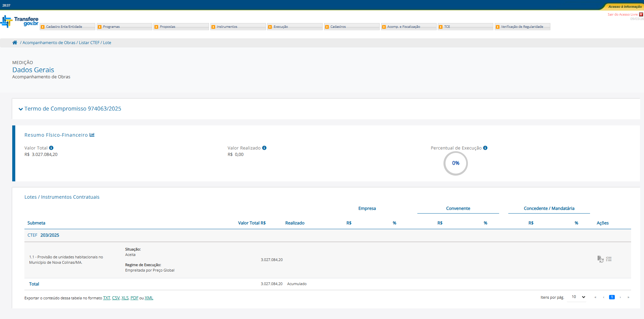Click the document refresh icon in Ações
Image resolution: width=644 pixels, height=319 pixels.
pyautogui.click(x=600, y=259)
